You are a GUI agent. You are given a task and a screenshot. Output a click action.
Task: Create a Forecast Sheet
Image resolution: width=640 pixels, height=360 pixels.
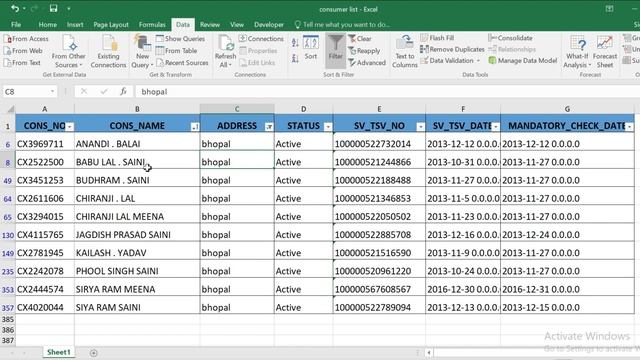point(604,52)
